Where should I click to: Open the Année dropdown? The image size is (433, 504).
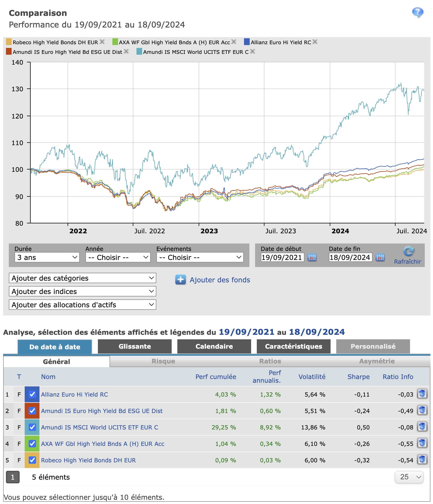tap(118, 257)
